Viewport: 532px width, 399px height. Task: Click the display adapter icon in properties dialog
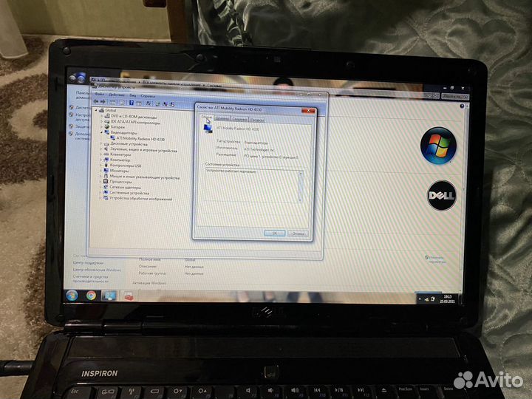click(x=208, y=129)
